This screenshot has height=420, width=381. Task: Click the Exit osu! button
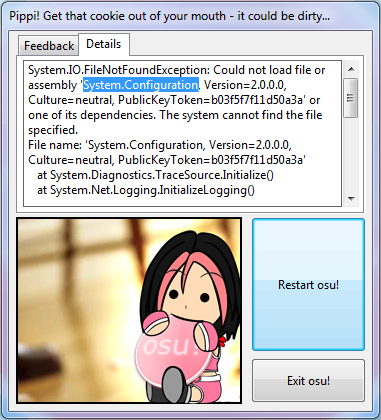[x=308, y=380]
